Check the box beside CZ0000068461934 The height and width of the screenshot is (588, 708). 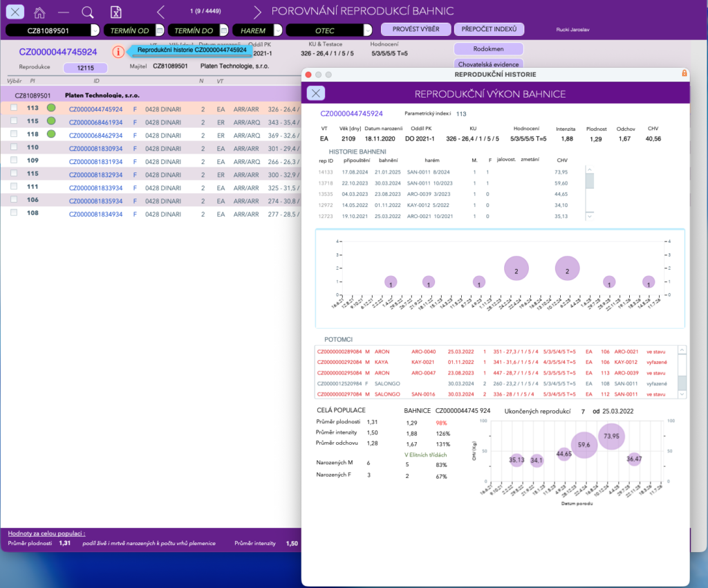tap(14, 120)
